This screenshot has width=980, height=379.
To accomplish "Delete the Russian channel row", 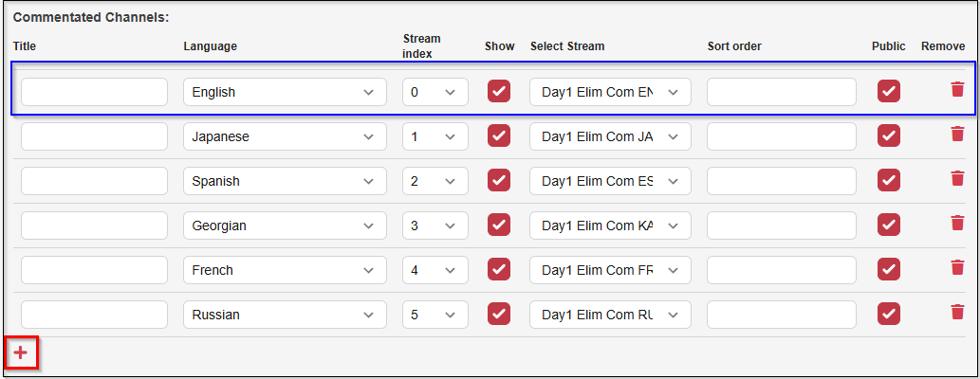I will (957, 313).
